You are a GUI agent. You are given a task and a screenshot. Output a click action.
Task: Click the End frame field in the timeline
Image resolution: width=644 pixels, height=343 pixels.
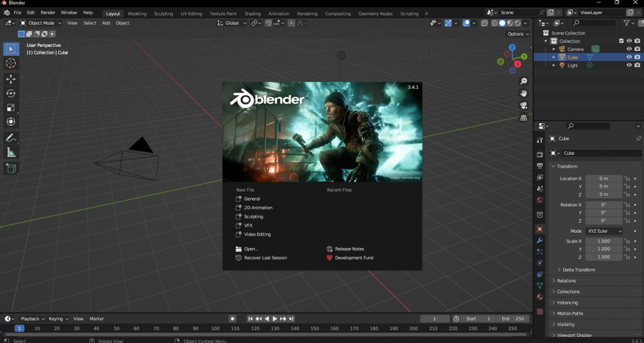(512, 318)
